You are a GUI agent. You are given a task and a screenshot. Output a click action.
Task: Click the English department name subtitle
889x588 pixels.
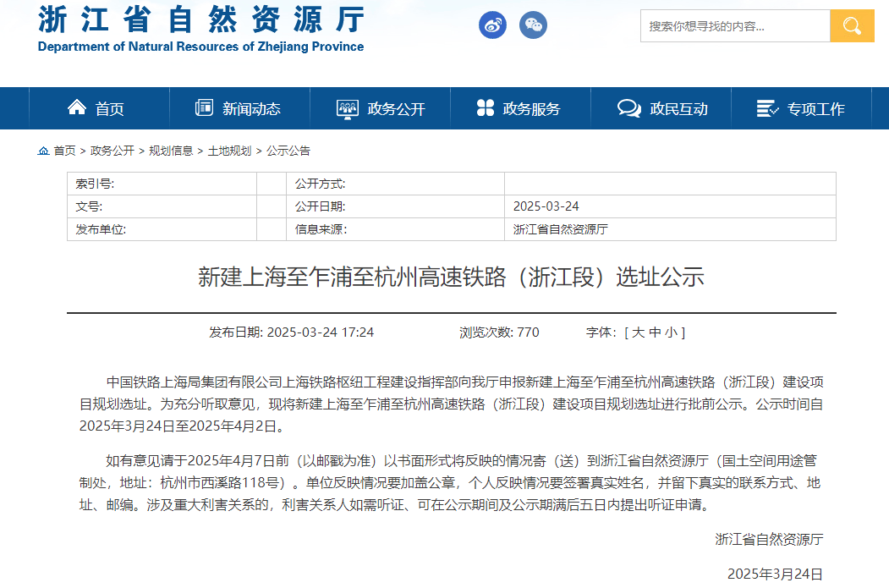(x=200, y=47)
